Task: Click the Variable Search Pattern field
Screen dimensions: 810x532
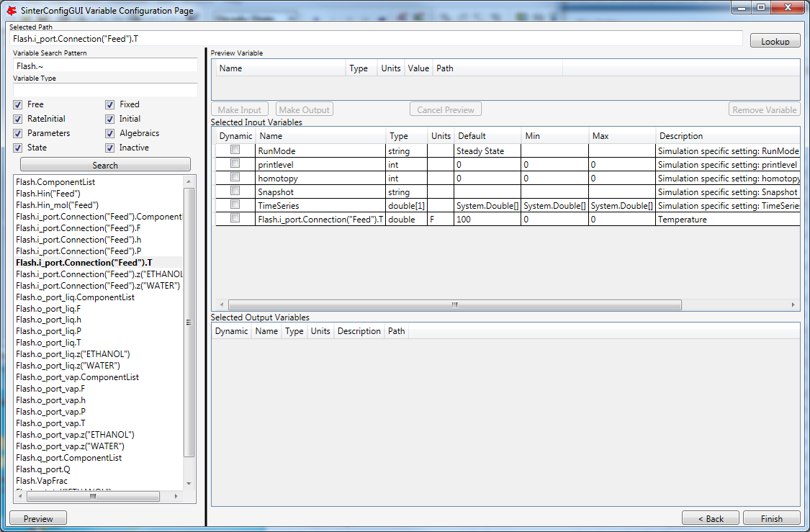Action: pos(105,66)
